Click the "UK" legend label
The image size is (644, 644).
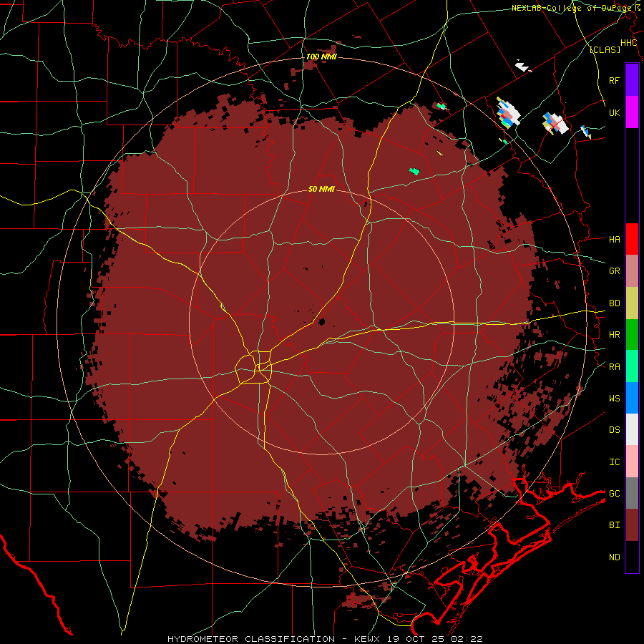(614, 112)
